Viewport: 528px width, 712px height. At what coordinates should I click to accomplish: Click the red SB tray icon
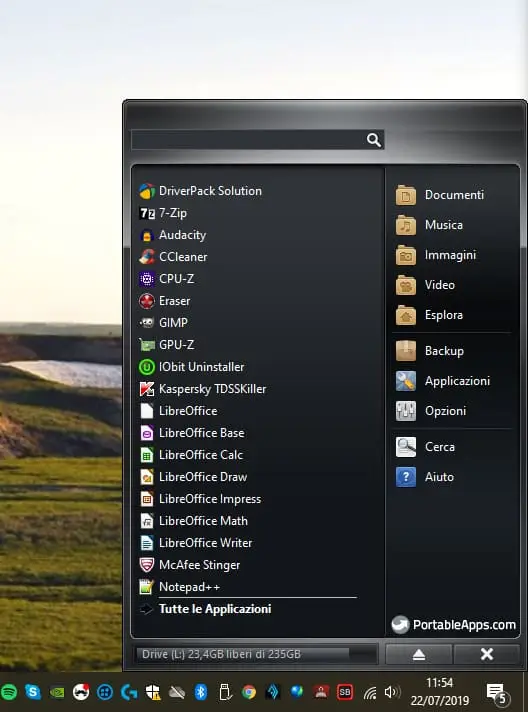(345, 692)
